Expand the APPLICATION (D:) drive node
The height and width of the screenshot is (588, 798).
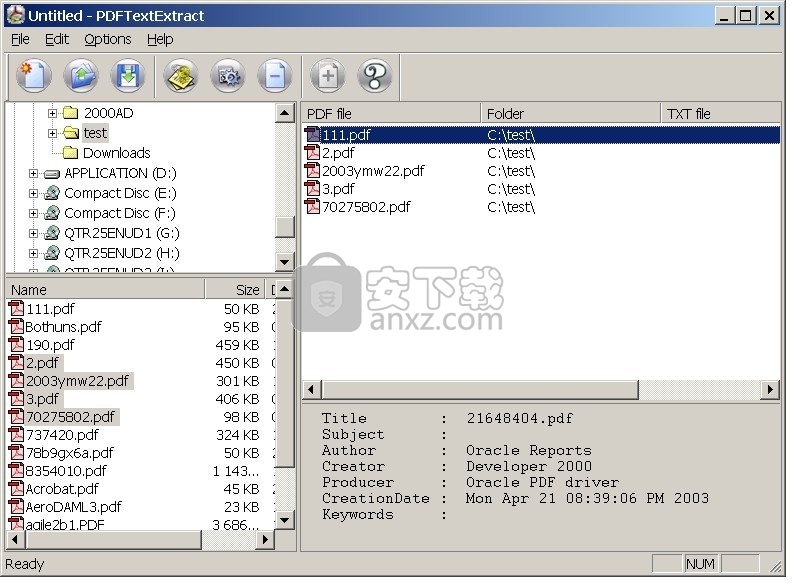(x=34, y=174)
